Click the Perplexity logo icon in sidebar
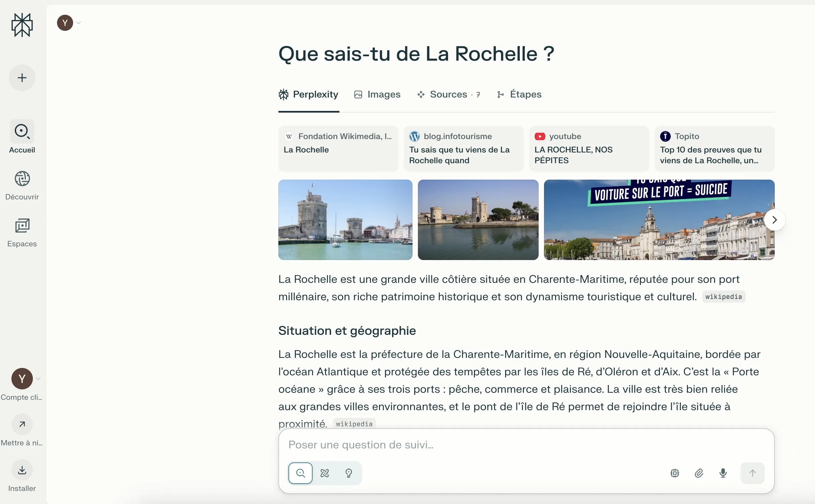Image resolution: width=815 pixels, height=504 pixels. tap(22, 25)
